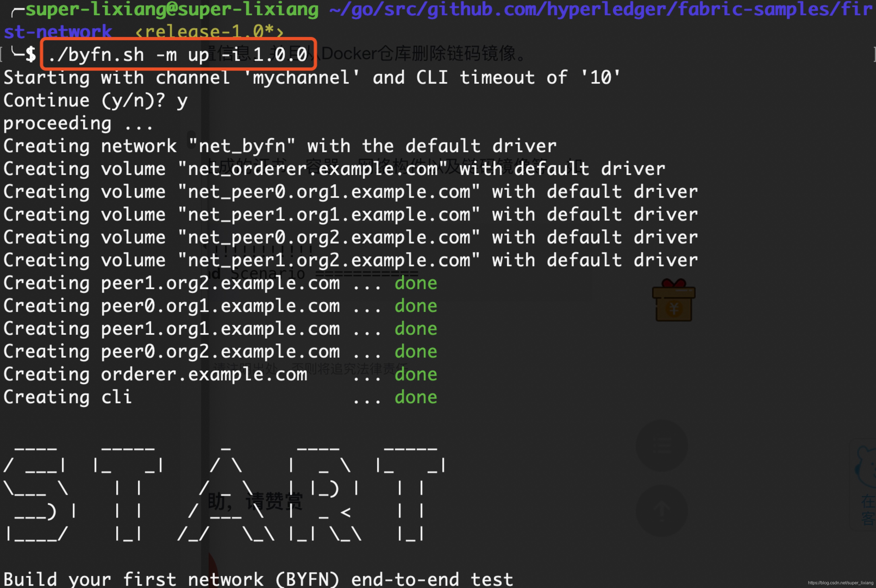
Task: Click the git branch '‹release-1.0*›' text
Action: [x=209, y=32]
